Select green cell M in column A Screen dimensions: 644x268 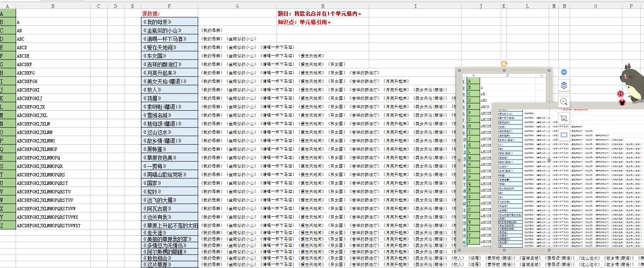[x=8, y=115]
